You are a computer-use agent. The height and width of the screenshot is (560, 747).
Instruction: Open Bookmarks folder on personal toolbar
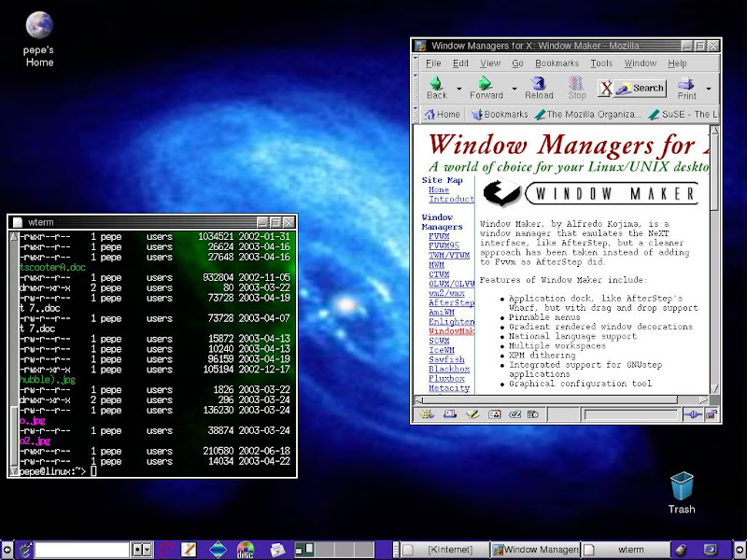(500, 114)
